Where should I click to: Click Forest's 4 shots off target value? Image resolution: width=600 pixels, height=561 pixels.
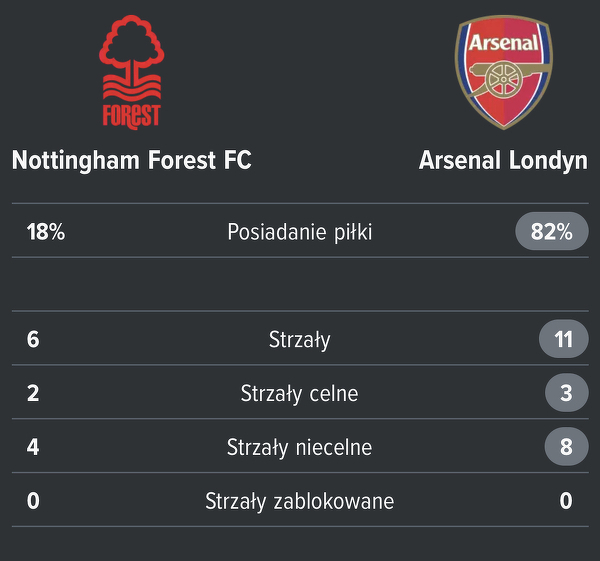point(33,447)
